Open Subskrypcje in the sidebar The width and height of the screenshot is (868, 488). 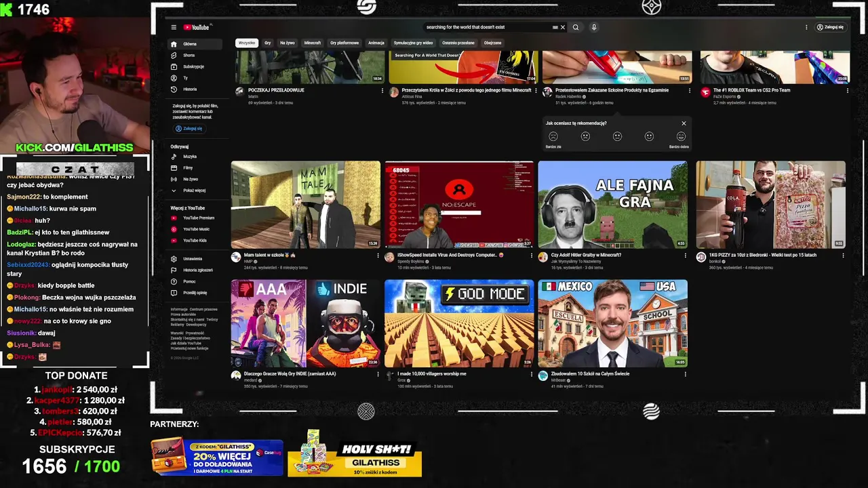click(196, 66)
